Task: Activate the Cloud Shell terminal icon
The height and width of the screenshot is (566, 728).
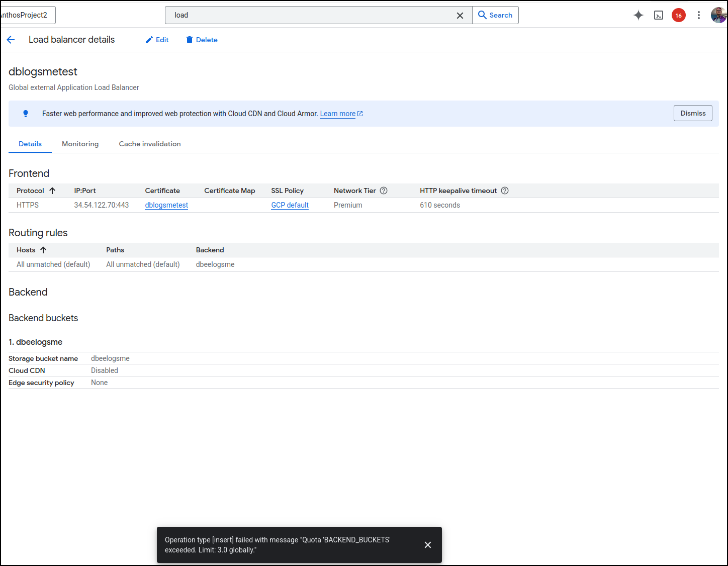Action: tap(659, 15)
